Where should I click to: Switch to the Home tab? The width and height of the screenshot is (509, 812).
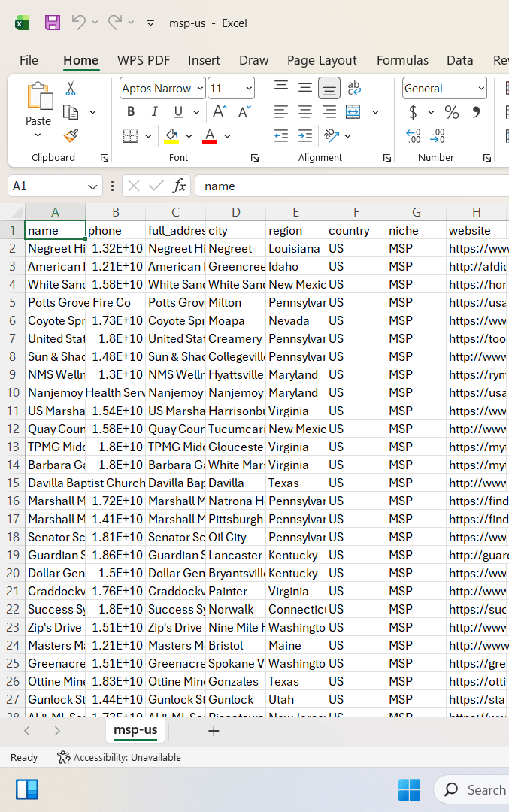click(x=80, y=60)
